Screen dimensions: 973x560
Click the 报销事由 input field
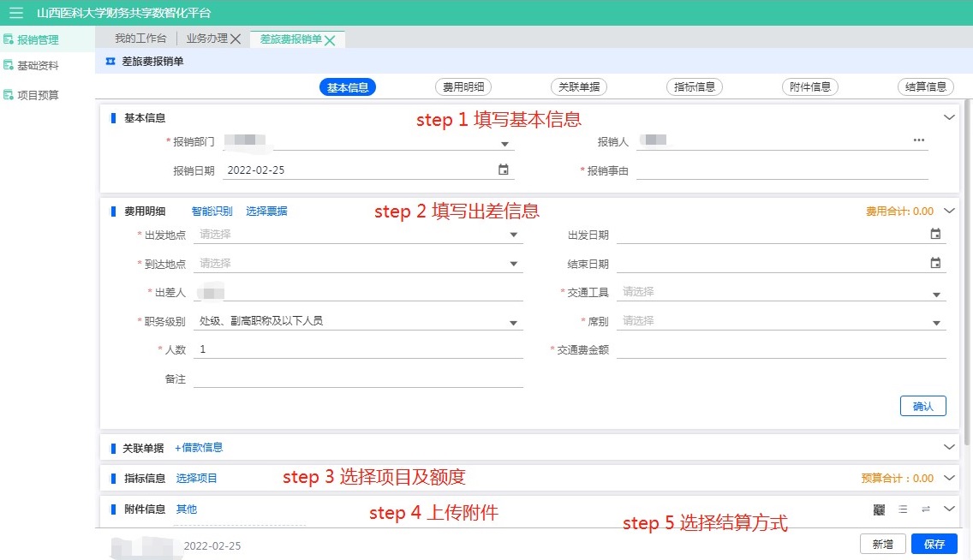[781, 170]
